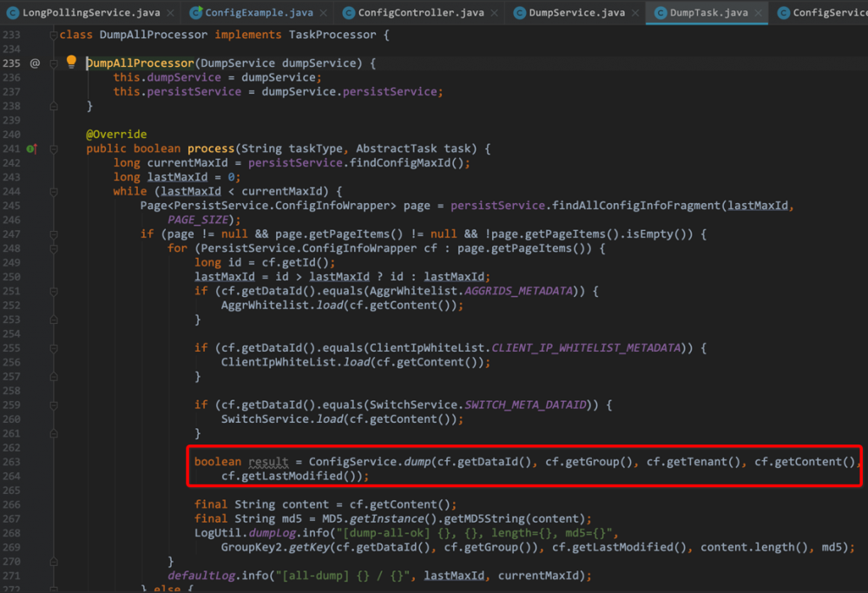Click the fold end marker on line 238
This screenshot has width=868, height=593.
tap(54, 106)
